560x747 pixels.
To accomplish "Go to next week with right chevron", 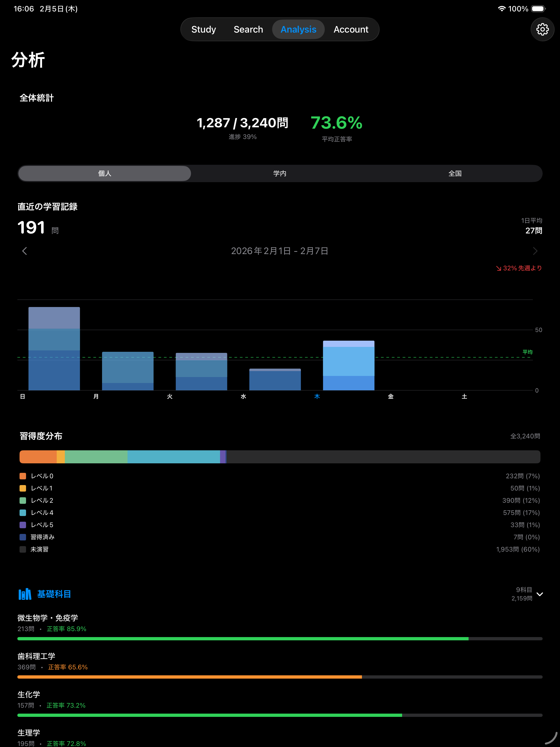I will pos(535,251).
